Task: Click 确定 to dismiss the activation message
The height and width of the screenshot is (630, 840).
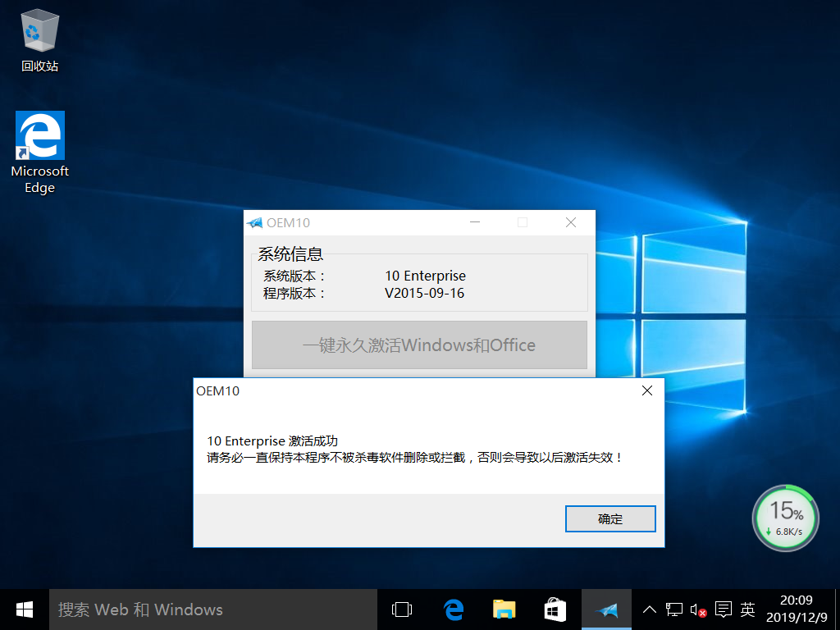Action: 609,518
